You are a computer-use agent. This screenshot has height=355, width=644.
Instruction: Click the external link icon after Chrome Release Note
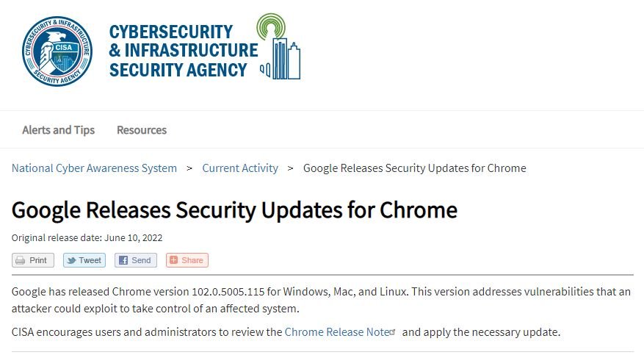tap(392, 332)
